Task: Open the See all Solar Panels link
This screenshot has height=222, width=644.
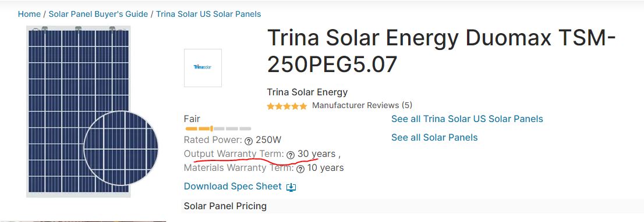Action: (434, 138)
